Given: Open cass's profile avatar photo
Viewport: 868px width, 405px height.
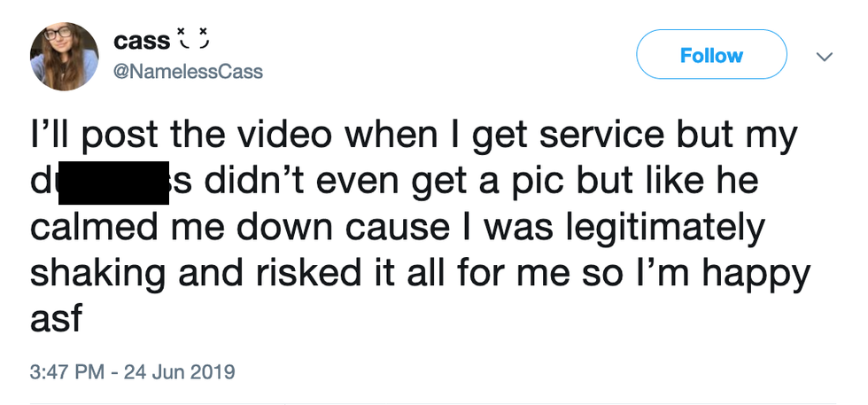Looking at the screenshot, I should tap(64, 57).
